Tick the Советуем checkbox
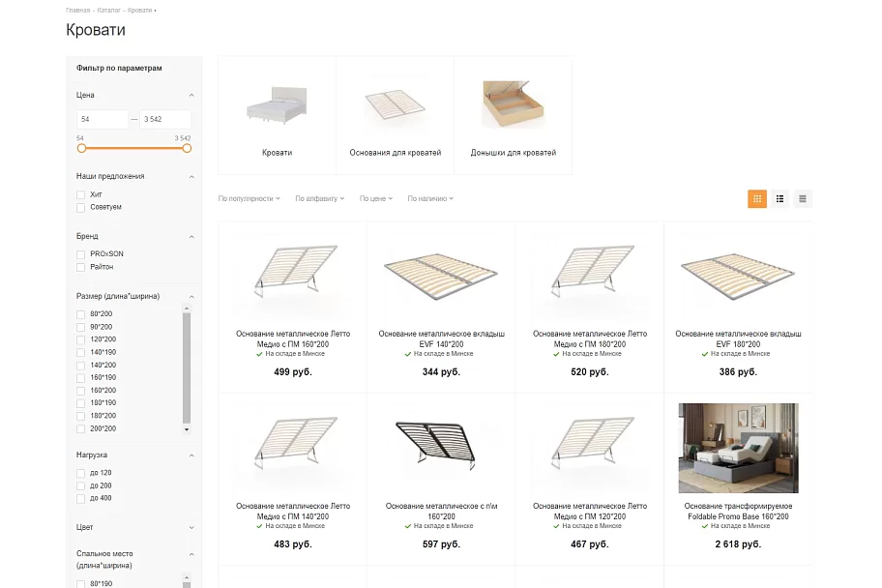The width and height of the screenshot is (882, 588). coord(80,208)
